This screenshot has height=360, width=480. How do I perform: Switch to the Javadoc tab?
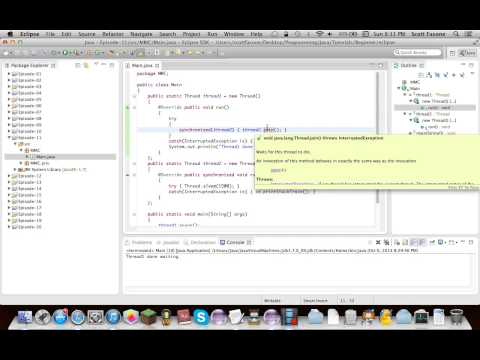(x=169, y=242)
